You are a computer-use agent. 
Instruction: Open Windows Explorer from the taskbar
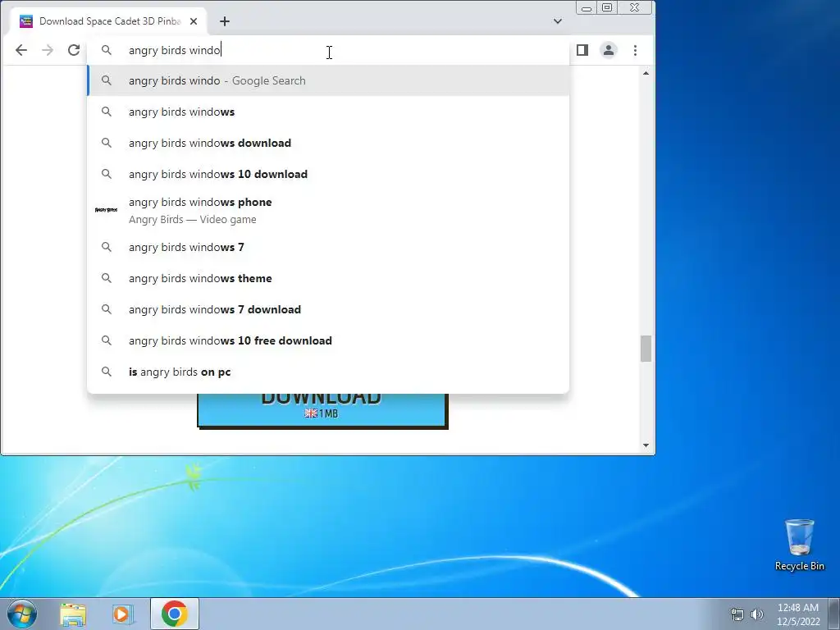pyautogui.click(x=73, y=614)
